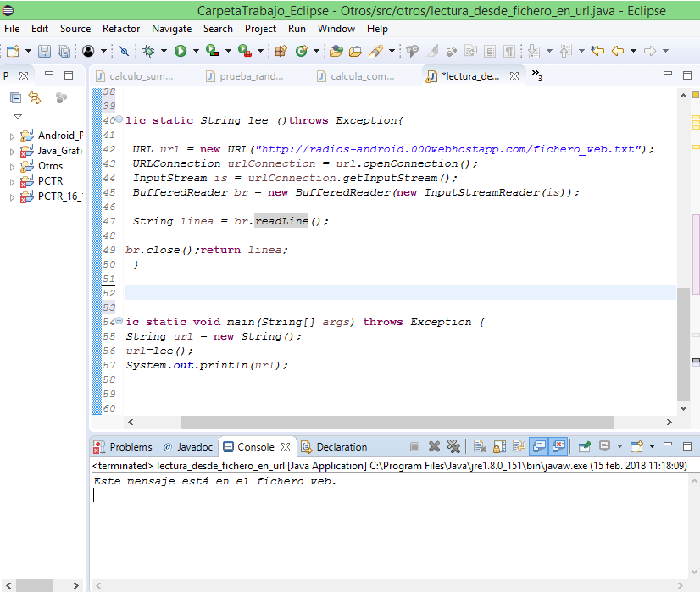Click the Display Selected Console icon
700x592 pixels.
click(x=605, y=446)
